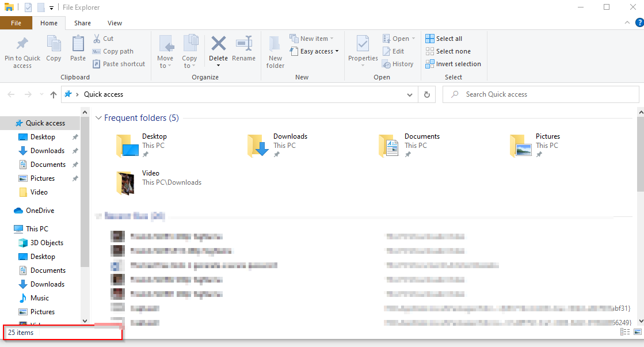Click Select all in the ribbon
Screen dimensions: 644x347
[444, 39]
